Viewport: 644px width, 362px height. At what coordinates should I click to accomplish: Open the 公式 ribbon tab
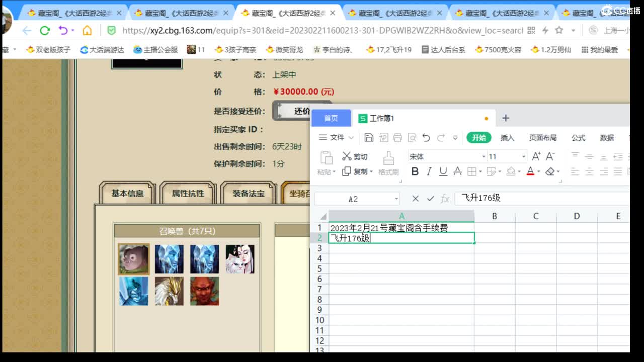coord(578,137)
